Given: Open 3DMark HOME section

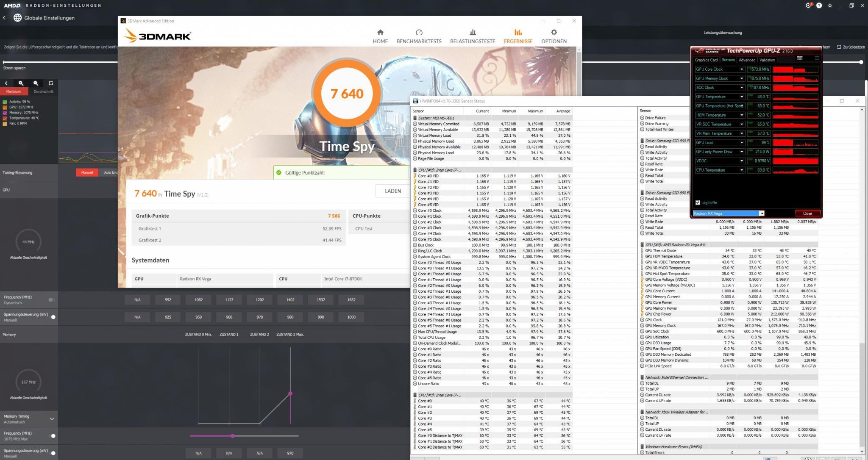Looking at the screenshot, I should 380,36.
